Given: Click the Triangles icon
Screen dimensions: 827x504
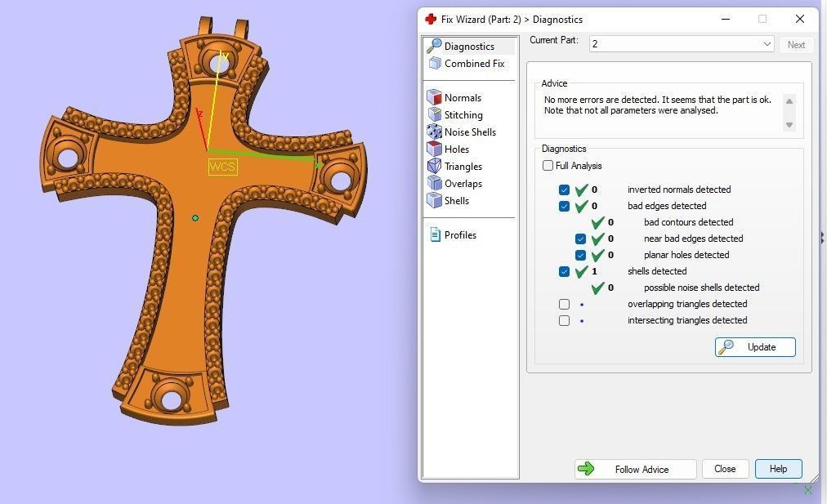Looking at the screenshot, I should pos(434,166).
